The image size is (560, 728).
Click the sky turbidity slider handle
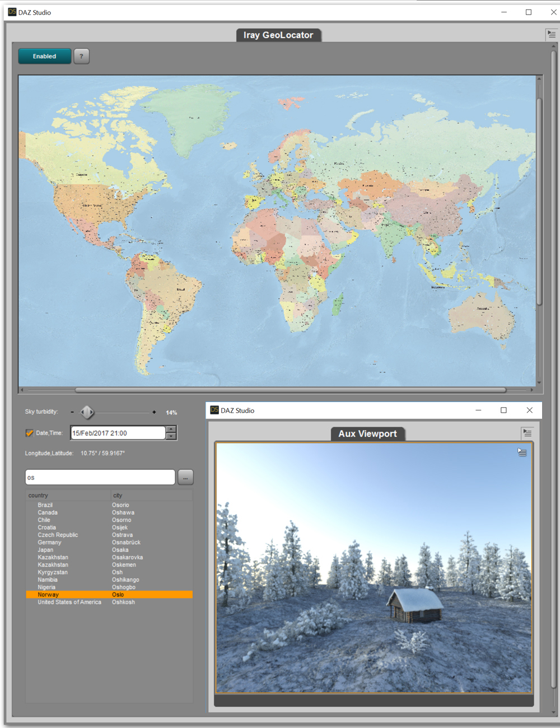click(87, 412)
